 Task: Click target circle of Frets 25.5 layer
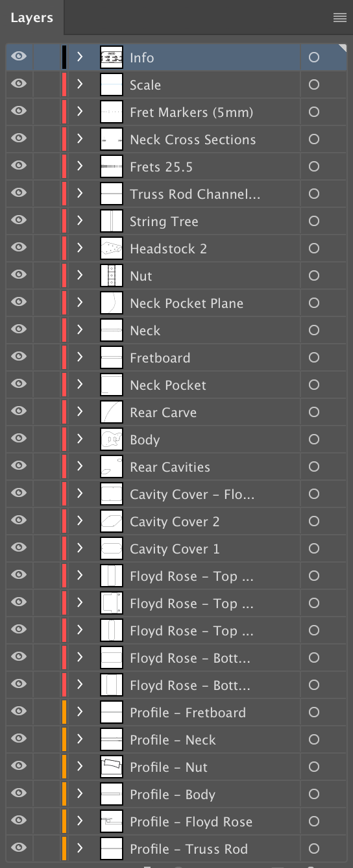(x=314, y=167)
